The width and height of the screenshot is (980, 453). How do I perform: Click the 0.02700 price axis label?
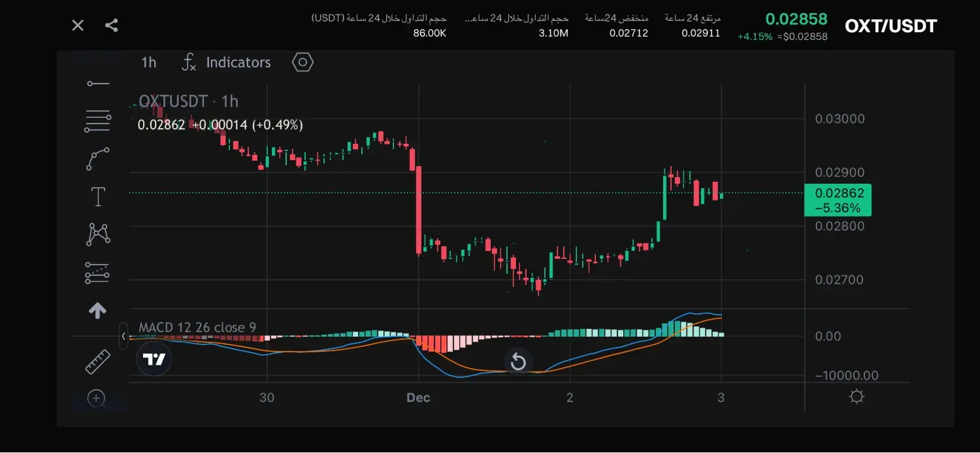point(840,280)
